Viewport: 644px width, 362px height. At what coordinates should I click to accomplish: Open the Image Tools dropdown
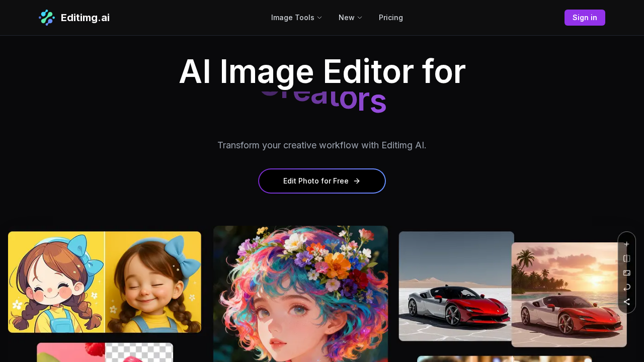(x=296, y=18)
